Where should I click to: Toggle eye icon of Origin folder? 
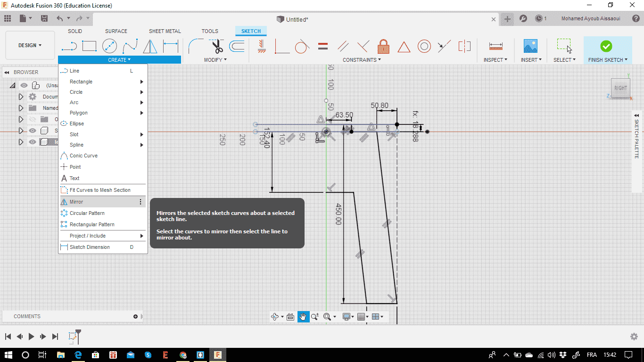[33, 119]
